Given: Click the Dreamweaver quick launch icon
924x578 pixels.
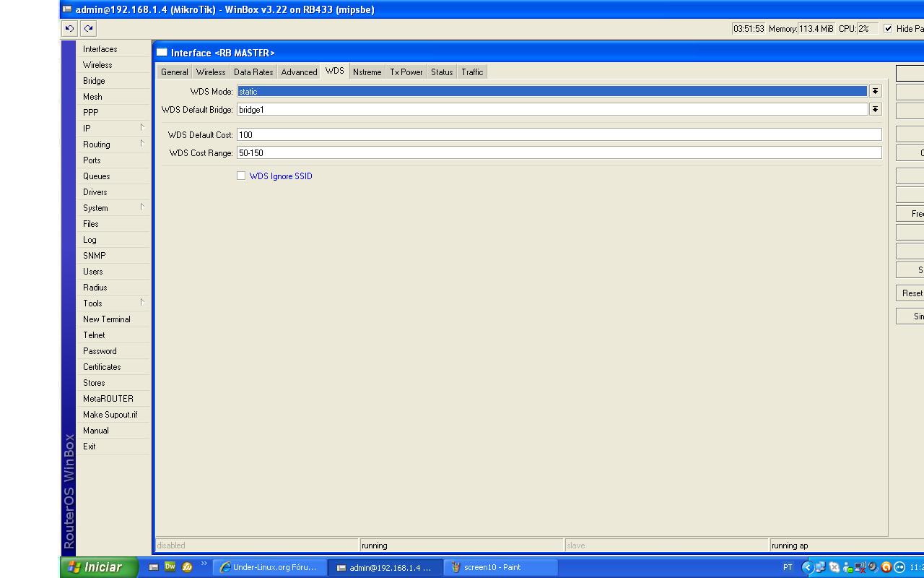Looking at the screenshot, I should coord(170,567).
